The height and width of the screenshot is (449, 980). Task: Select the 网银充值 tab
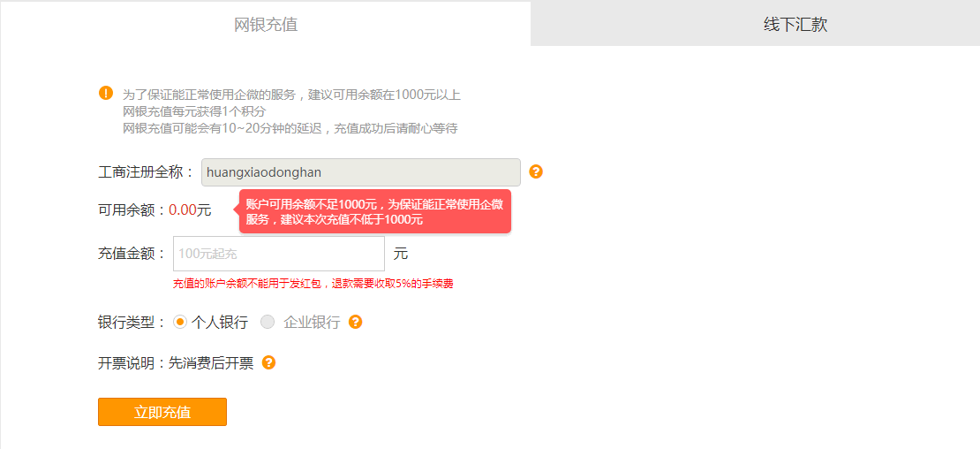coord(266,24)
